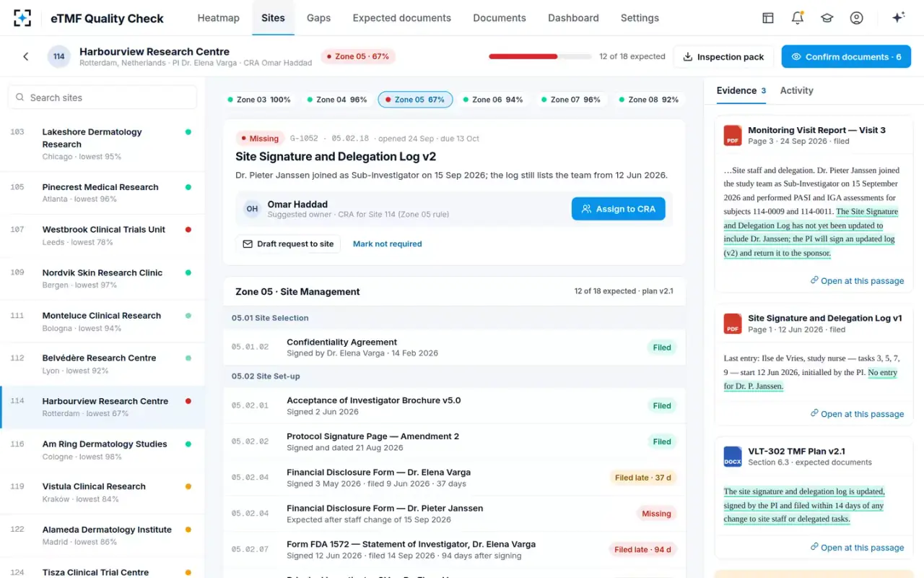Click the 12 of 18 expected progress bar
This screenshot has width=924, height=578.
click(540, 56)
